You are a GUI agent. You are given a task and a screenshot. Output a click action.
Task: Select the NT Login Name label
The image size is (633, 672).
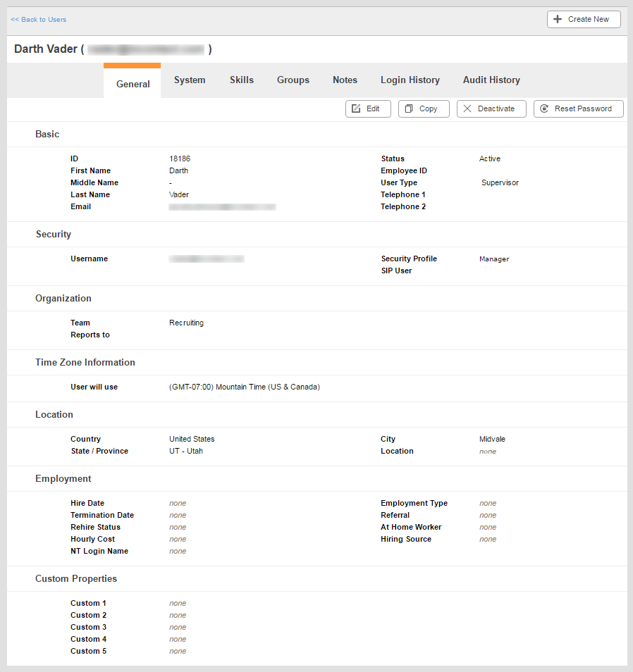99,551
